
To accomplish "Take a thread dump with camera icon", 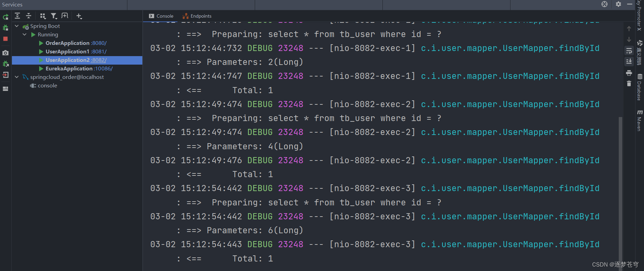I will tap(5, 53).
